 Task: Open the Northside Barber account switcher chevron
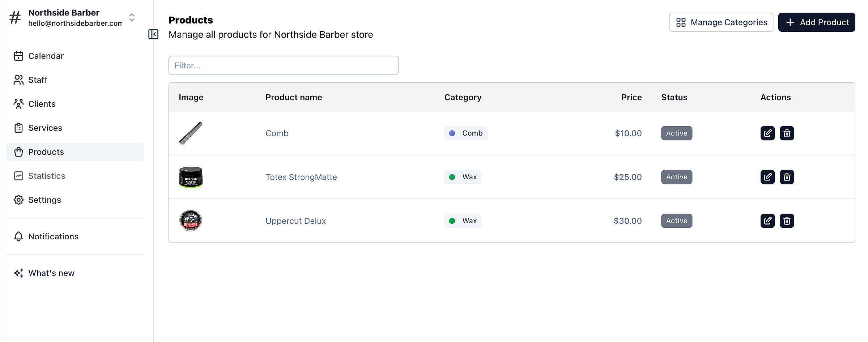(132, 17)
